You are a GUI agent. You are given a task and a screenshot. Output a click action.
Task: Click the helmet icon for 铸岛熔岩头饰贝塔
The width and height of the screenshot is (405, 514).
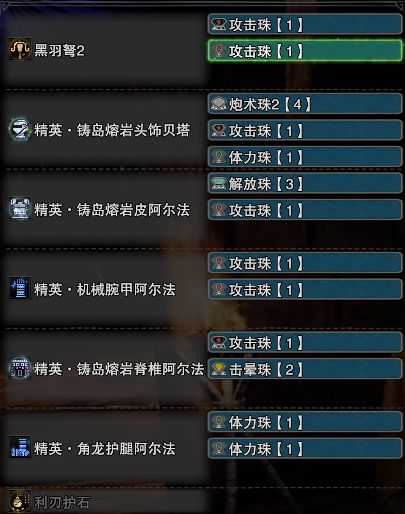[x=20, y=129]
